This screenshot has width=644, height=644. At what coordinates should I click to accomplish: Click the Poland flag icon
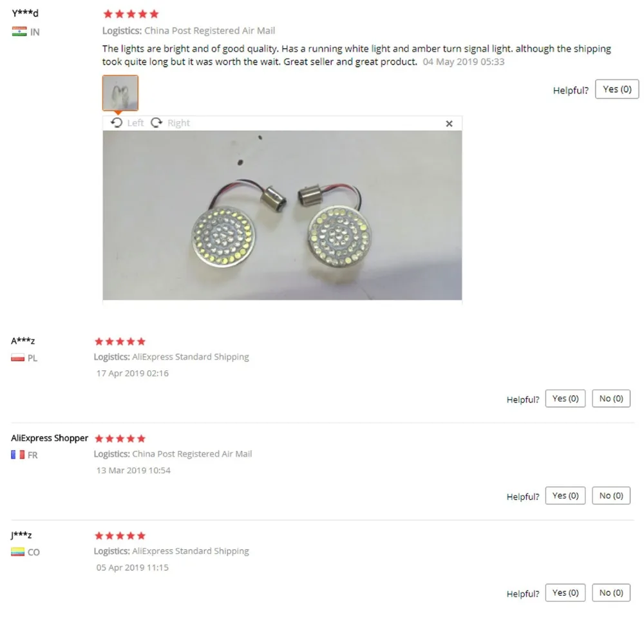click(x=17, y=357)
